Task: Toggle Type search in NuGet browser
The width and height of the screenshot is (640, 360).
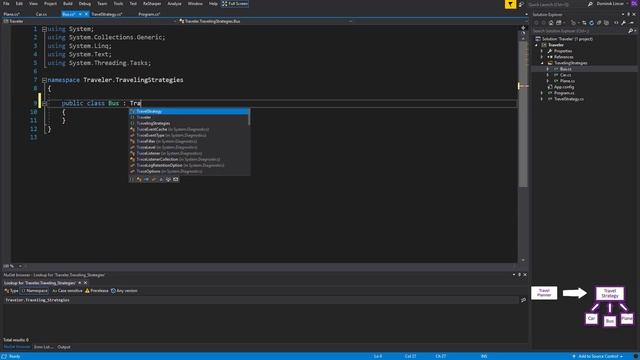Action: pyautogui.click(x=11, y=291)
